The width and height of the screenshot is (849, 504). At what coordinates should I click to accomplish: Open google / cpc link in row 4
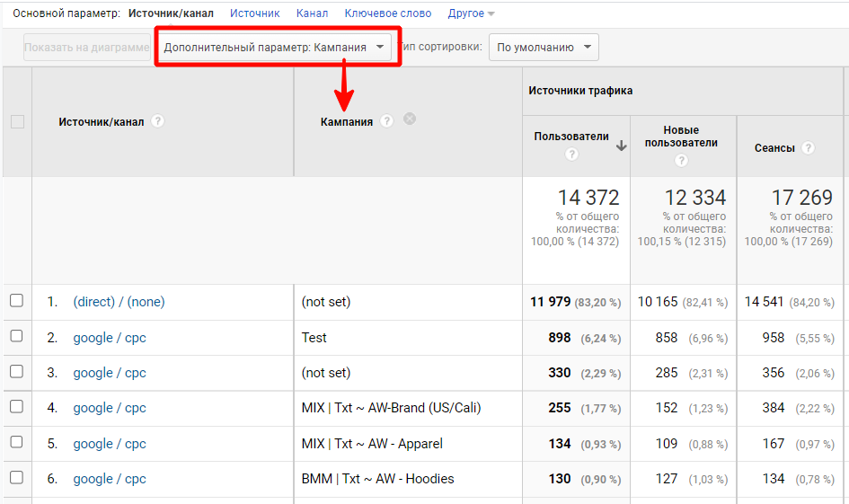coord(109,408)
